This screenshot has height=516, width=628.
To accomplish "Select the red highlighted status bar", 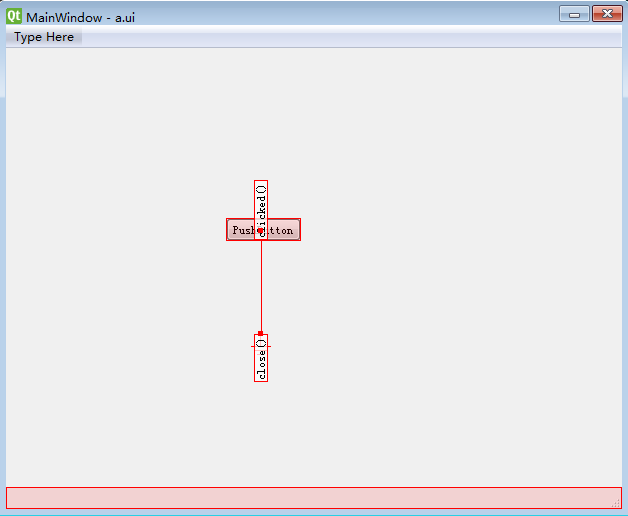I will [x=300, y=497].
